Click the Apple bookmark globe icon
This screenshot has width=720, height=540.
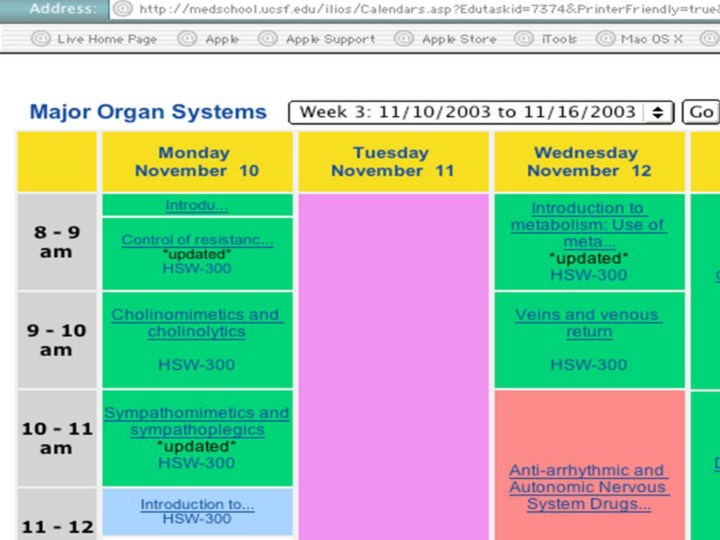(x=187, y=39)
